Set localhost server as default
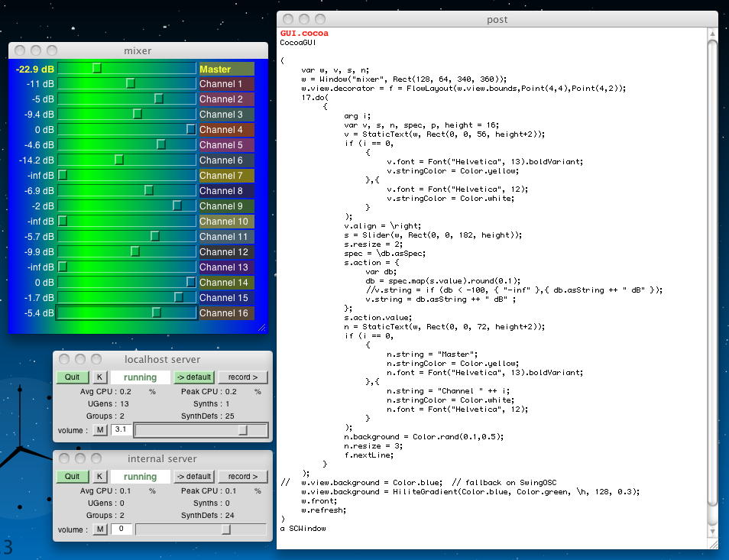This screenshot has width=729, height=560. (x=193, y=377)
